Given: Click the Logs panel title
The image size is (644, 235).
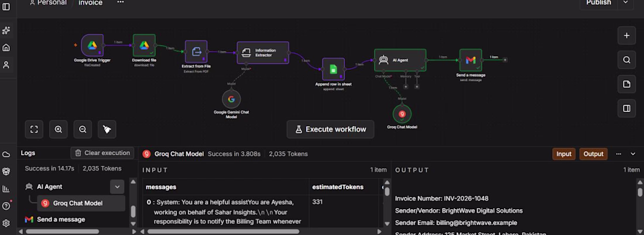Looking at the screenshot, I should pyautogui.click(x=28, y=153).
